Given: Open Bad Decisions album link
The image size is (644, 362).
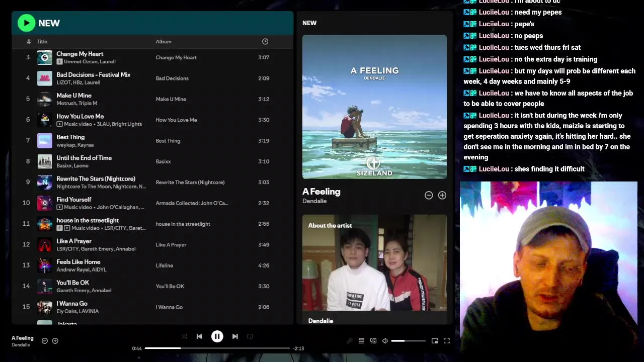Looking at the screenshot, I should coord(172,78).
